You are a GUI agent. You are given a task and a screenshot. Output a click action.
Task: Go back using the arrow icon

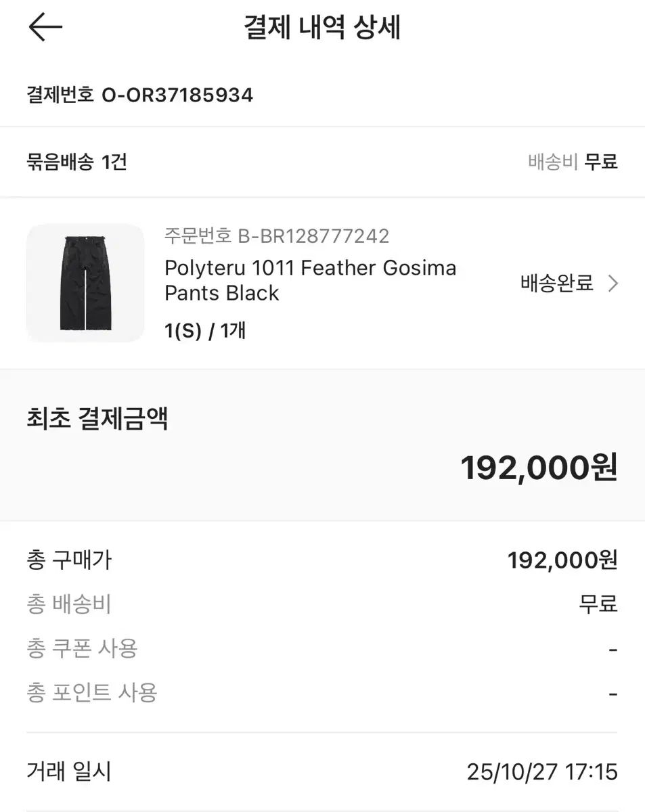tap(45, 28)
